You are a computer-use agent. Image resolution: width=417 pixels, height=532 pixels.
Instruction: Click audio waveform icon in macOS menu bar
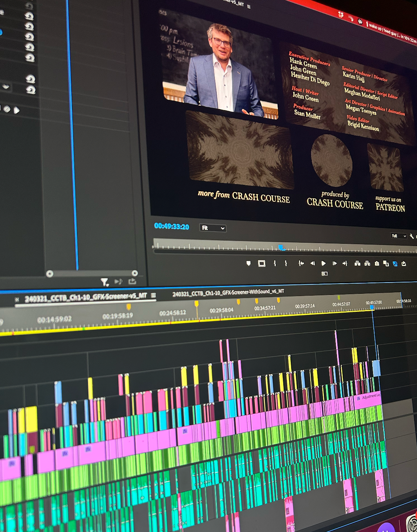coord(360,21)
